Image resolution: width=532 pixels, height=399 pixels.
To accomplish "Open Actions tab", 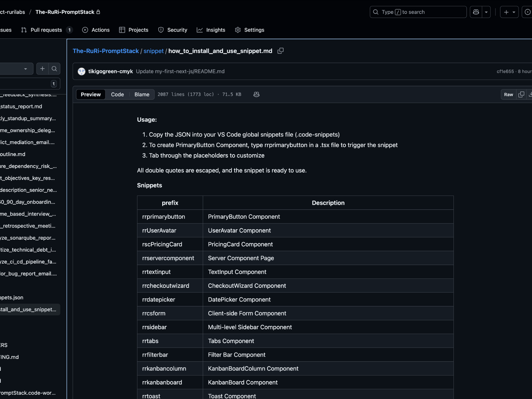I will coord(96,30).
